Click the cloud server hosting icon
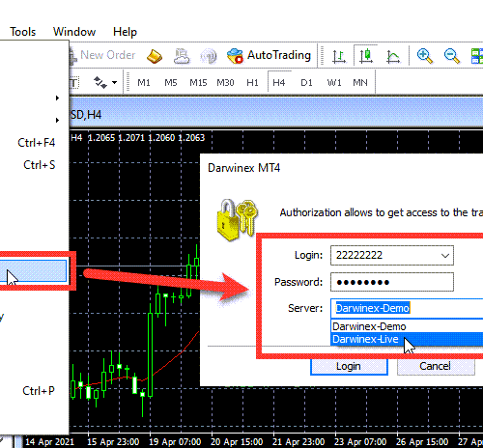Viewport: 483px width, 448px height. point(182,56)
